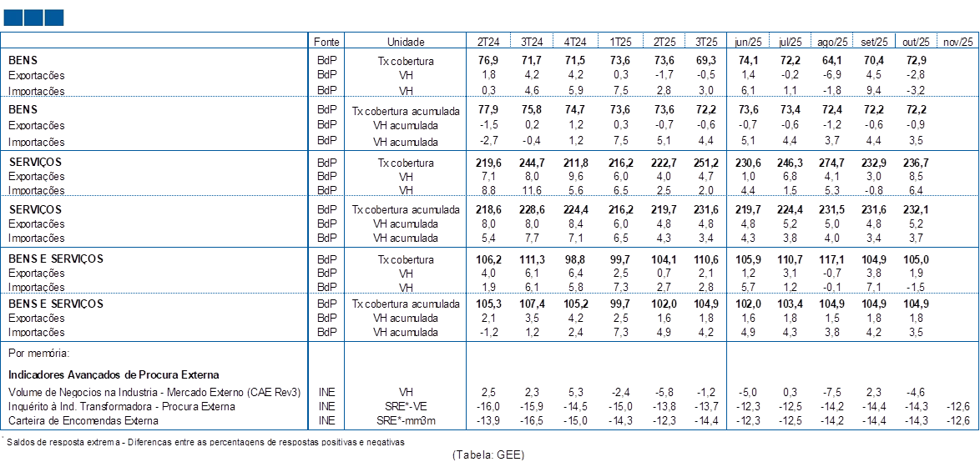Click the Tabela caption under the table
The image size is (980, 462).
(488, 454)
